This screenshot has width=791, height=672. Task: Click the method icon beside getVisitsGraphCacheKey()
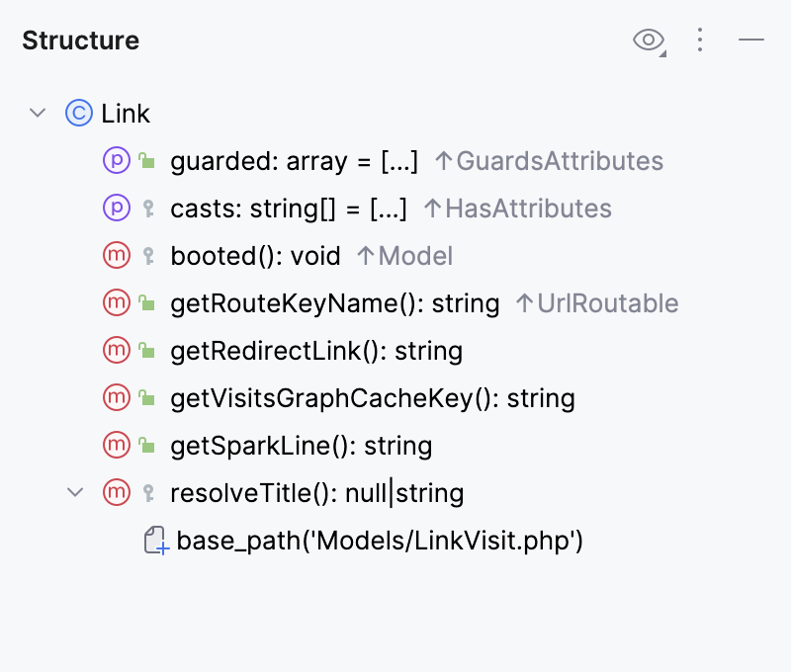[x=116, y=397]
